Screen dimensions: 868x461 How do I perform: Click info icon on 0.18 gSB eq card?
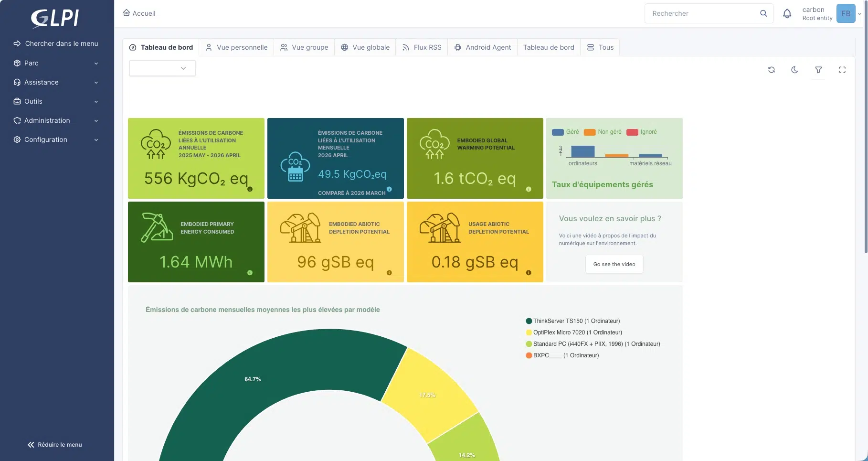click(529, 273)
